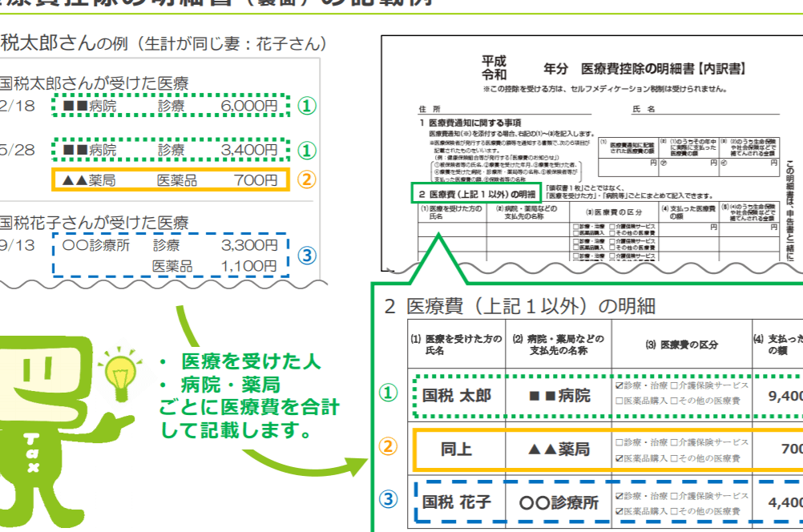Click column header (3) 医療費の区分 in enlarged table
Screen dimensions: 803x532
[x=681, y=344]
